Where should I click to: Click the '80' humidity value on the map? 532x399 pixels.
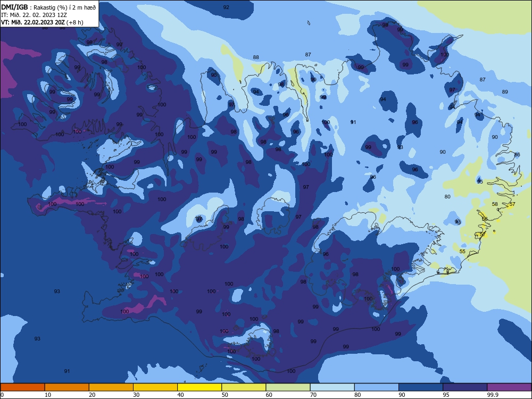(447, 196)
